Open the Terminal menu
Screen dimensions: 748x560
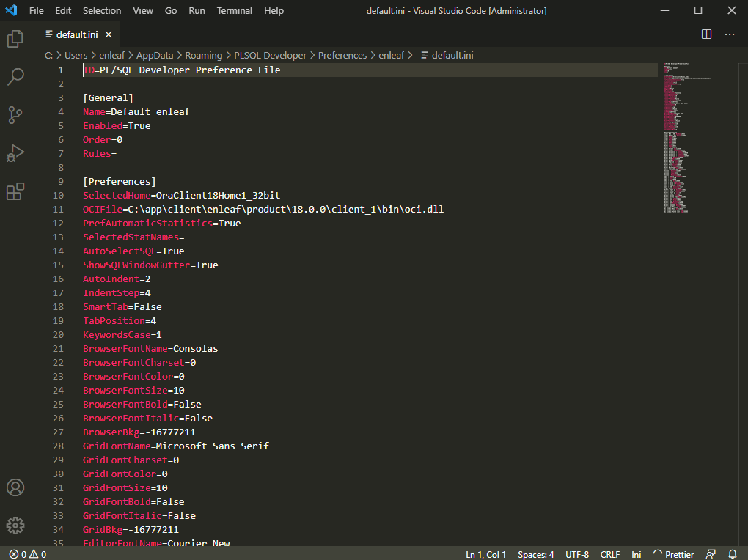coord(234,10)
